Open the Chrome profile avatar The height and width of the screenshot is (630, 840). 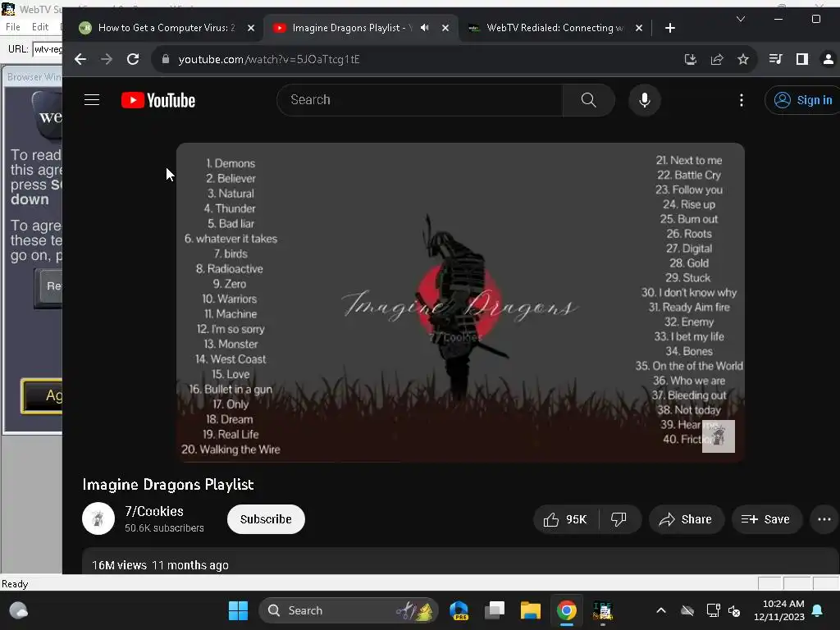[x=829, y=59]
